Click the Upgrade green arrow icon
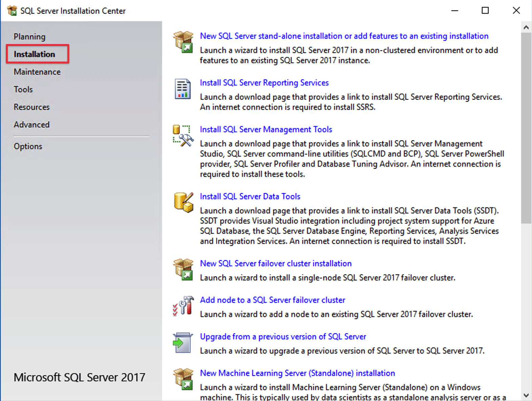The image size is (532, 401). click(183, 343)
